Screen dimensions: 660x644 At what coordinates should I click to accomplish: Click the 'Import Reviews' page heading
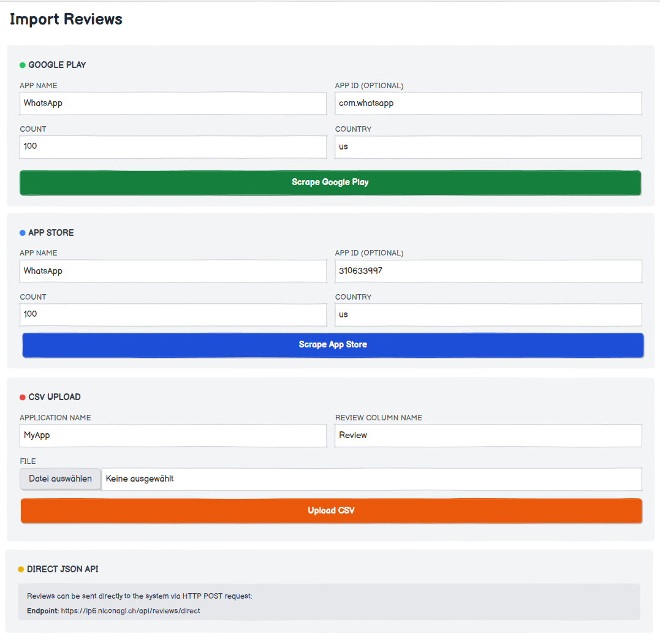point(66,20)
